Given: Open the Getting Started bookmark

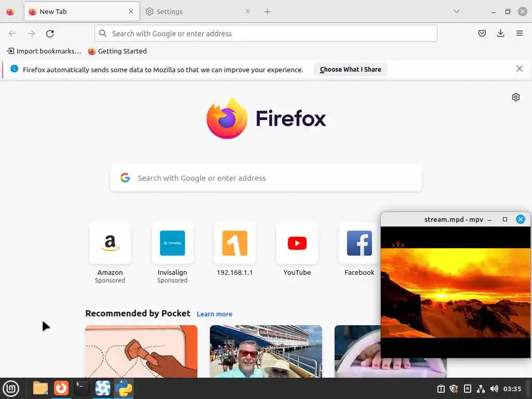Looking at the screenshot, I should pyautogui.click(x=117, y=51).
